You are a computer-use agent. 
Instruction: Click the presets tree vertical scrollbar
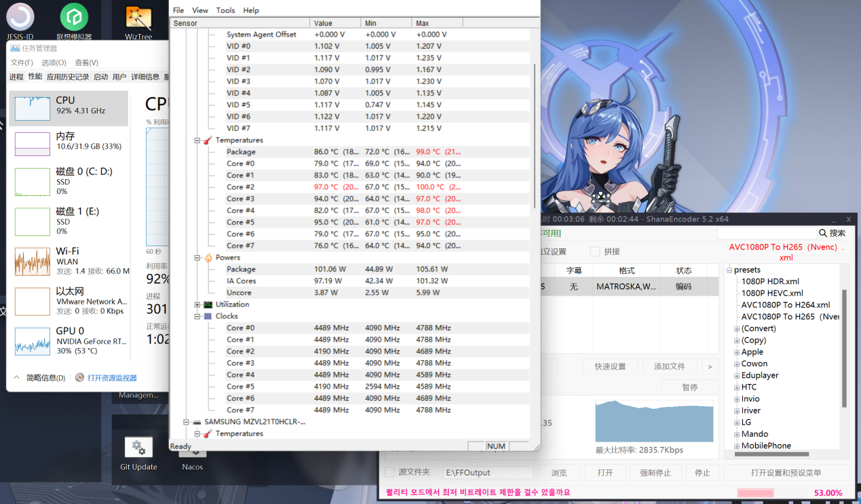tap(845, 348)
